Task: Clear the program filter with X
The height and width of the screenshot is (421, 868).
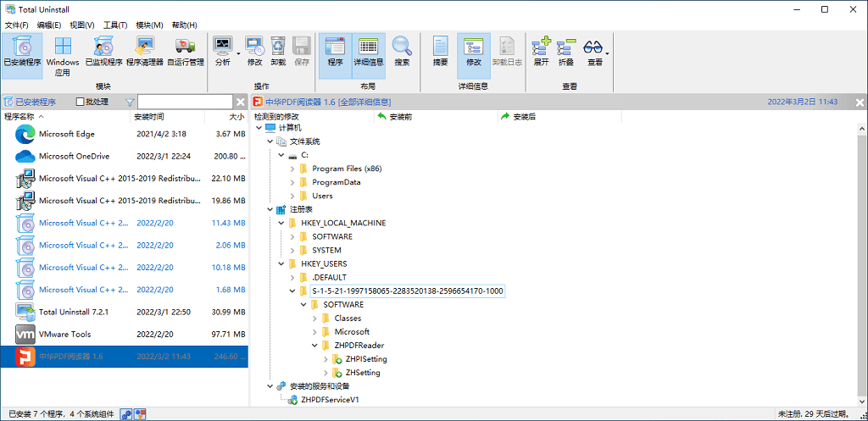Action: point(241,102)
